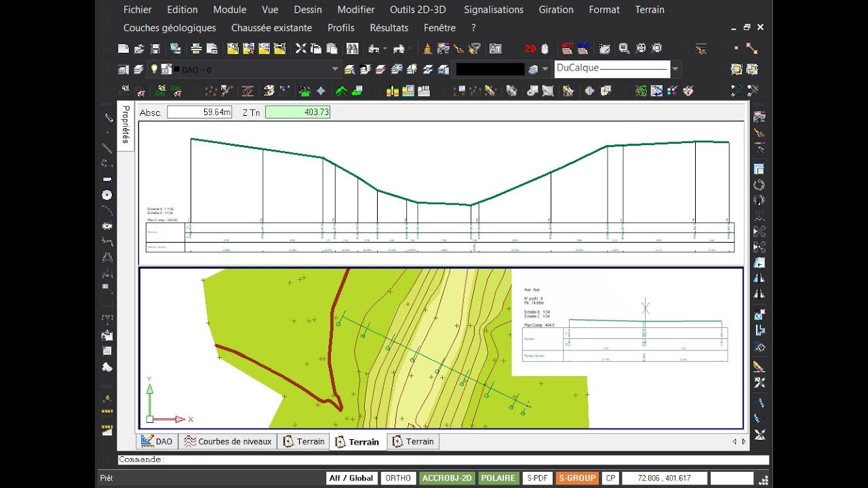Open the DAO - 0 layer dropdown
The height and width of the screenshot is (488, 868).
335,69
